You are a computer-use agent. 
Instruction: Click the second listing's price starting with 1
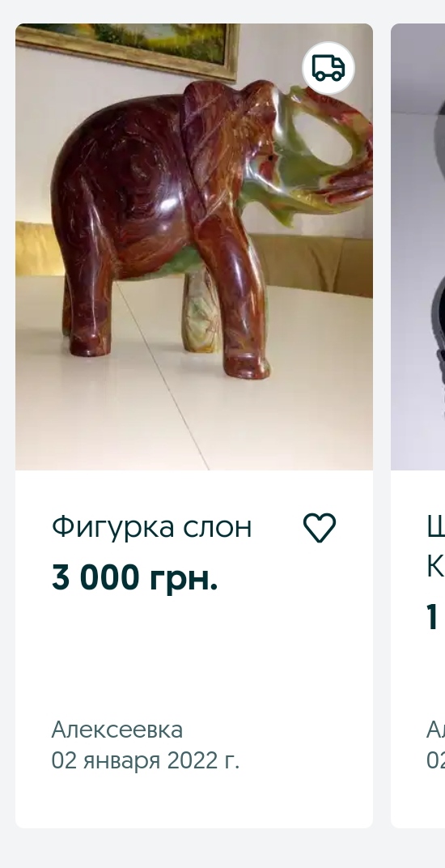click(x=433, y=617)
